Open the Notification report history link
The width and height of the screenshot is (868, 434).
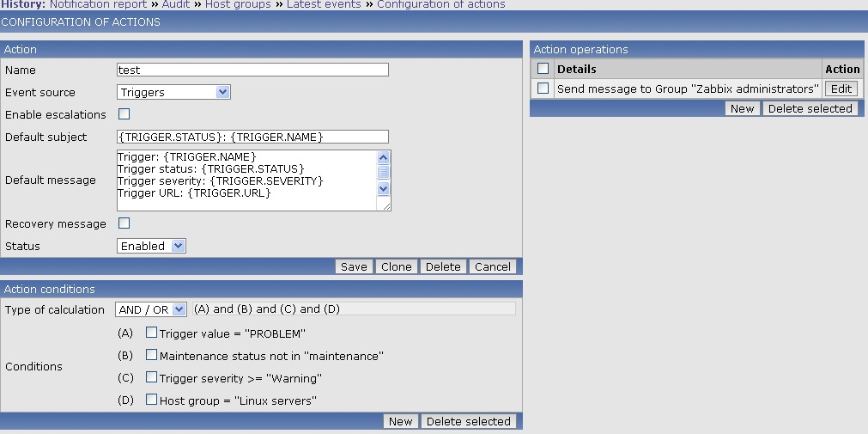click(x=98, y=4)
